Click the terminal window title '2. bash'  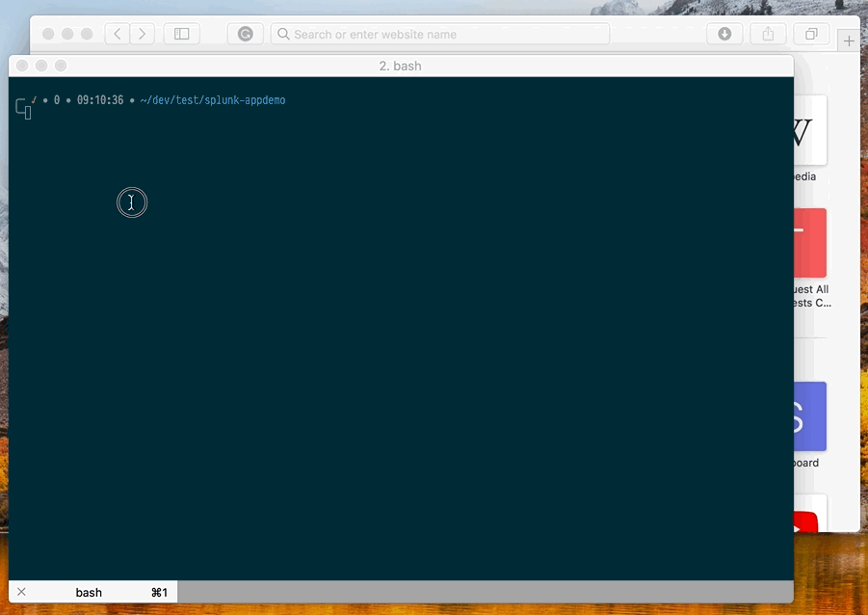click(400, 66)
